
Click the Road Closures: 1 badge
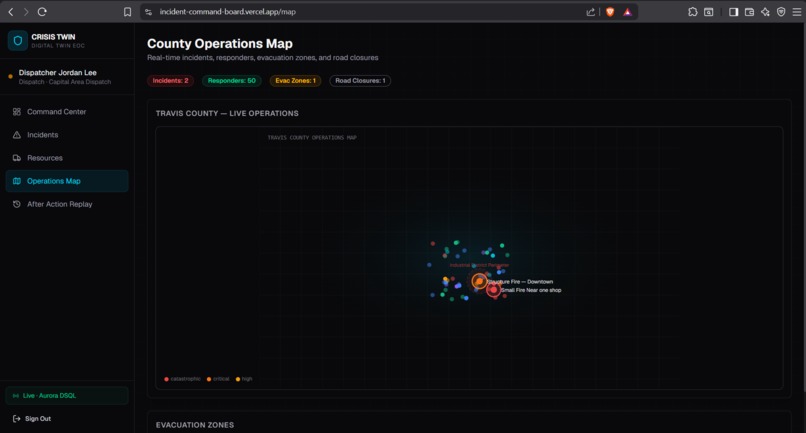[360, 81]
